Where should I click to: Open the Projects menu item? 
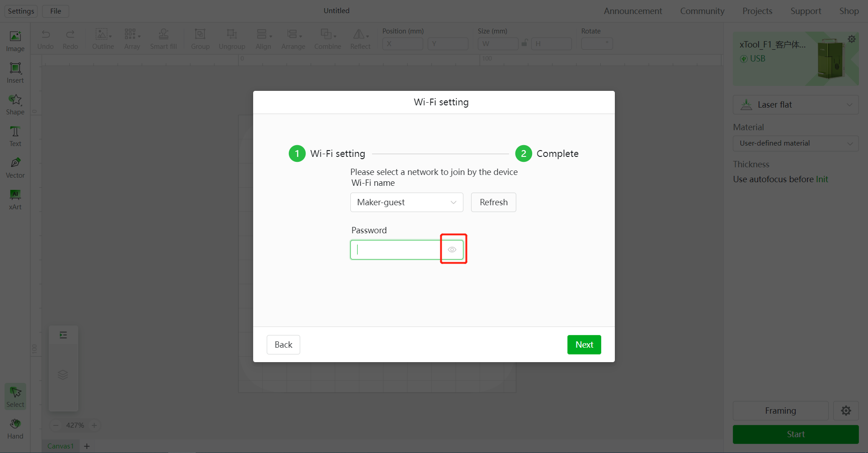(757, 11)
